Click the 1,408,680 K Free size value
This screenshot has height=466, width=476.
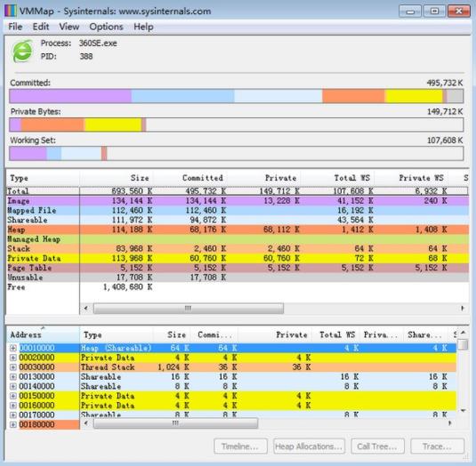coord(127,287)
